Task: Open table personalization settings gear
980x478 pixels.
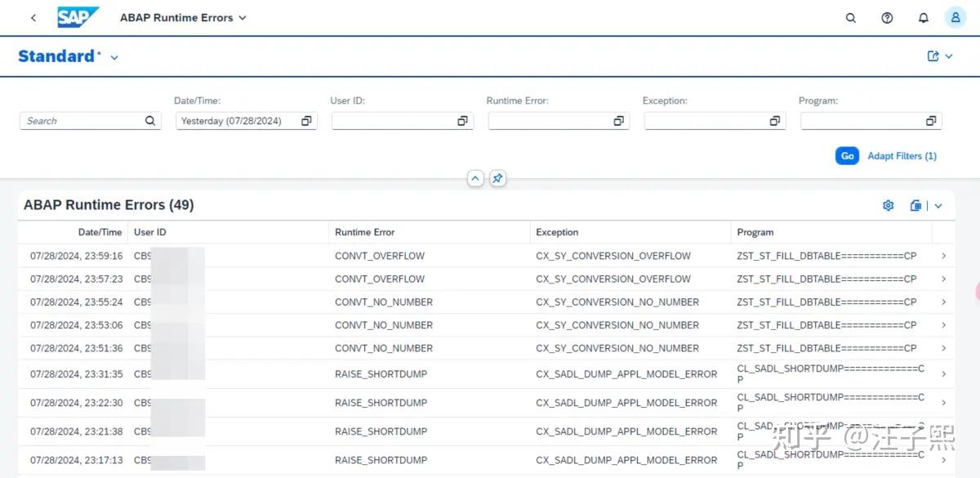Action: tap(888, 205)
